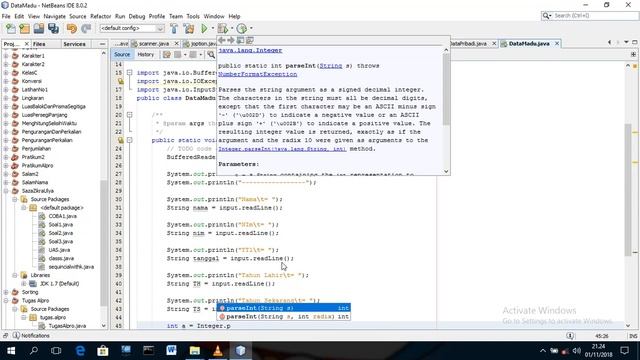Open the Run Project dropdown arrow
Screen dimensions: 640x360
coord(212,29)
